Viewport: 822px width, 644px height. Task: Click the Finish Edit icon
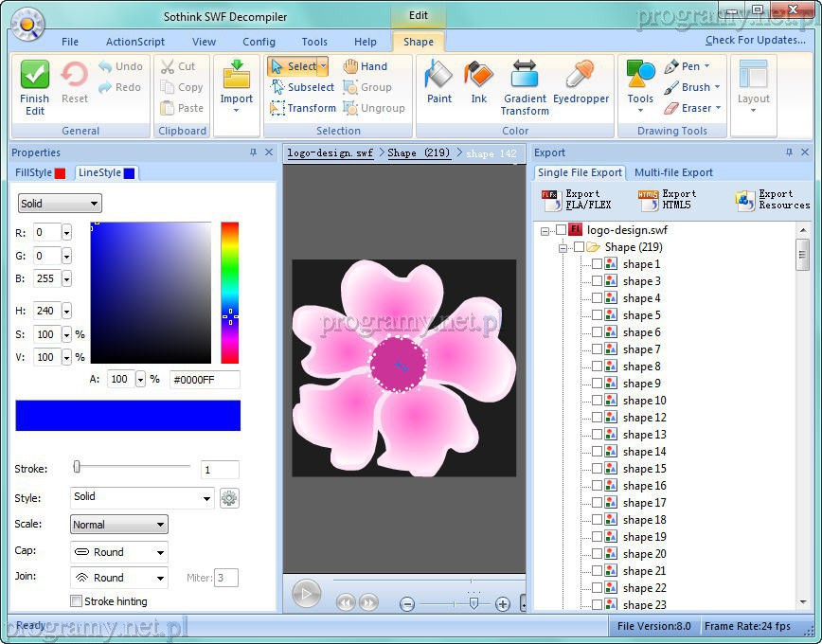(x=35, y=86)
